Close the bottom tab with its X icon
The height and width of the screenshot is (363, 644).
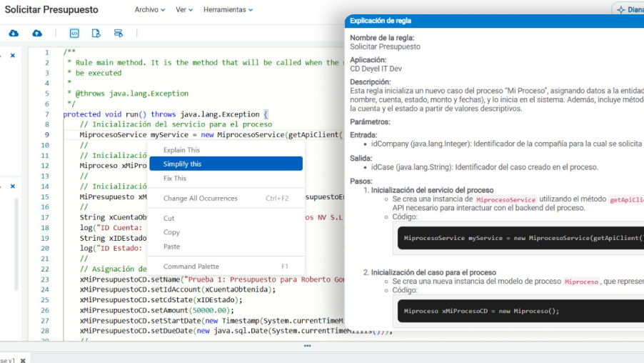(22, 360)
